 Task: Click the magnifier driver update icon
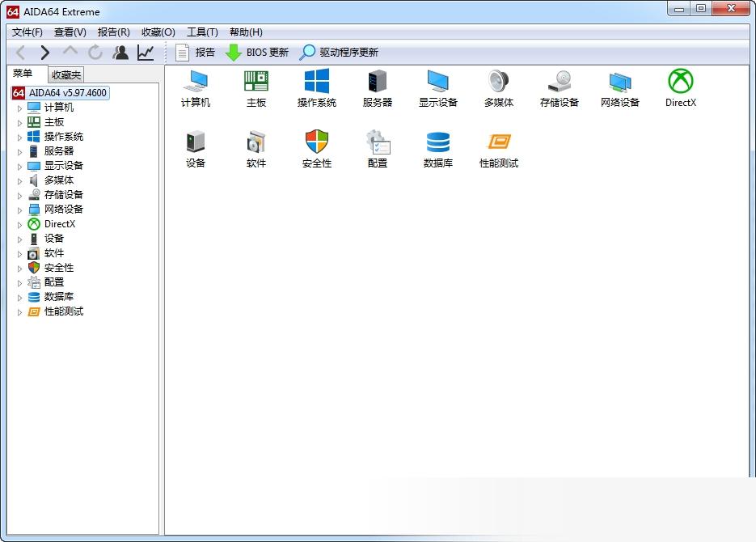point(307,53)
